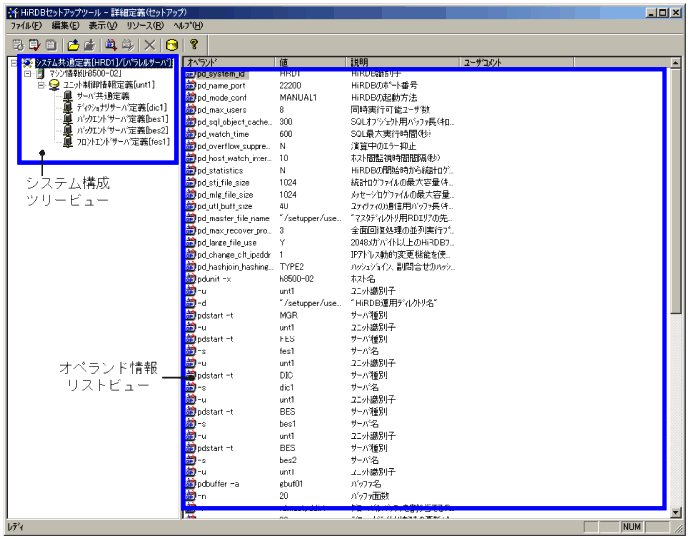The height and width of the screenshot is (539, 688).
Task: Click the open folder toolbar icon
Action: point(74,45)
